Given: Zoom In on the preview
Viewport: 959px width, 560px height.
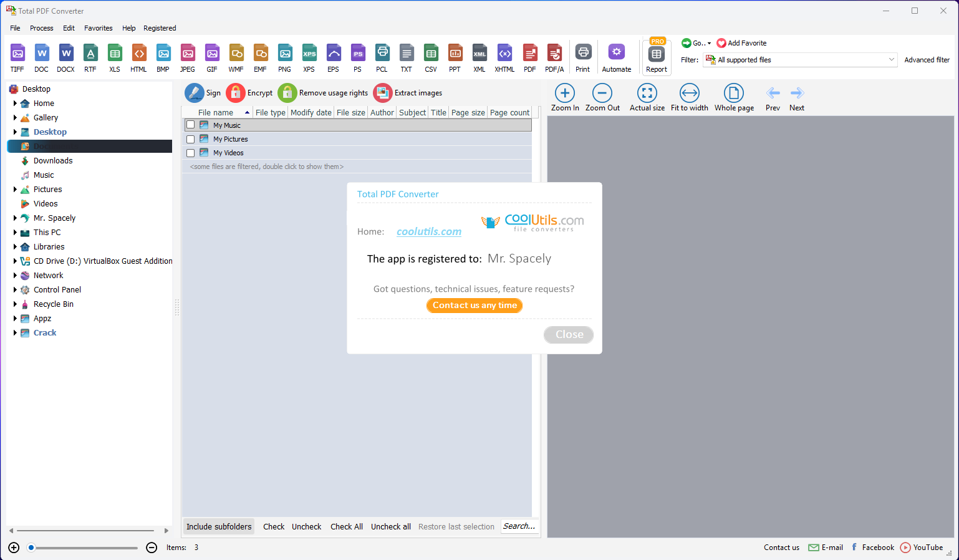Looking at the screenshot, I should [x=565, y=97].
